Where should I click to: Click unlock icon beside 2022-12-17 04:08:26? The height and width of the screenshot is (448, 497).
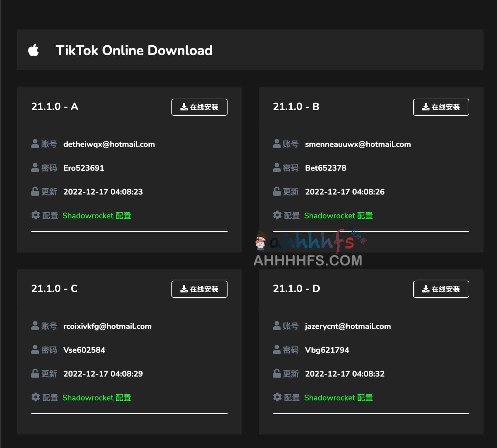pyautogui.click(x=277, y=191)
